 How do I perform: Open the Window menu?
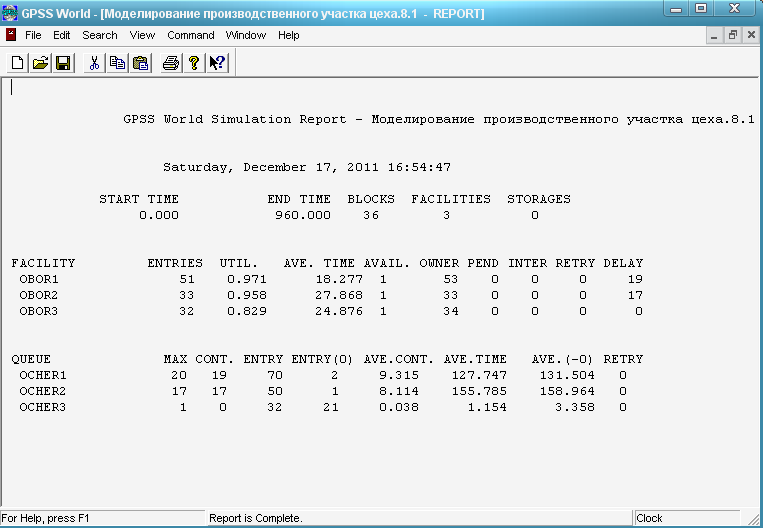(246, 35)
